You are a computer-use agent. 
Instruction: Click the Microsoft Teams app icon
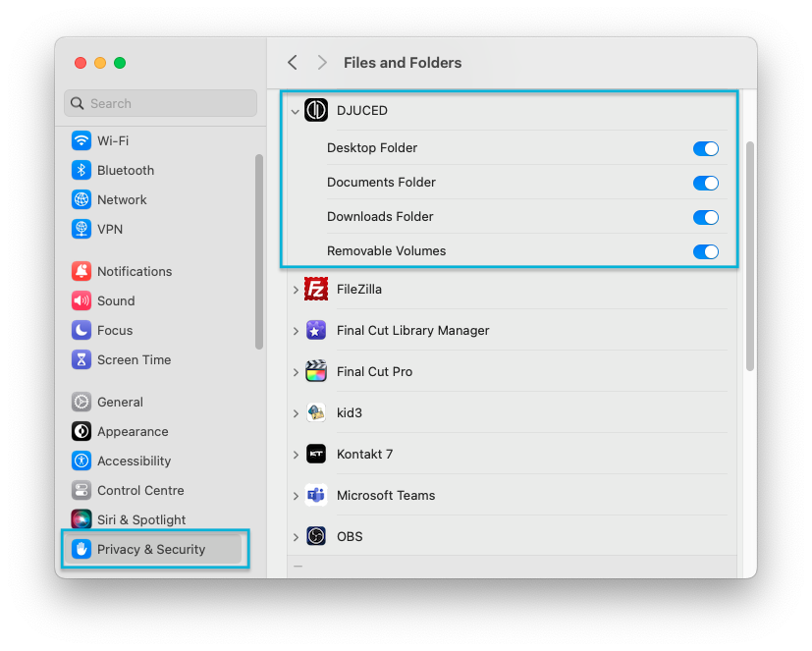(315, 496)
